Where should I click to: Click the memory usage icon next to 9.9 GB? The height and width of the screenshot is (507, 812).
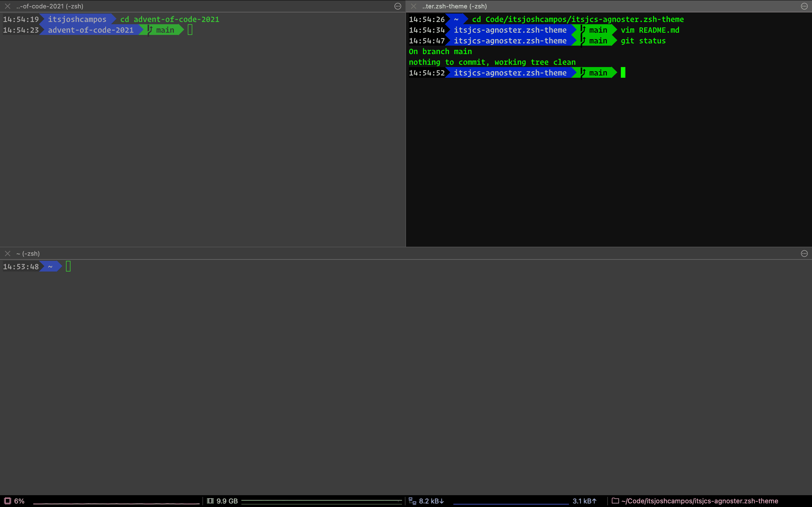[x=210, y=501]
